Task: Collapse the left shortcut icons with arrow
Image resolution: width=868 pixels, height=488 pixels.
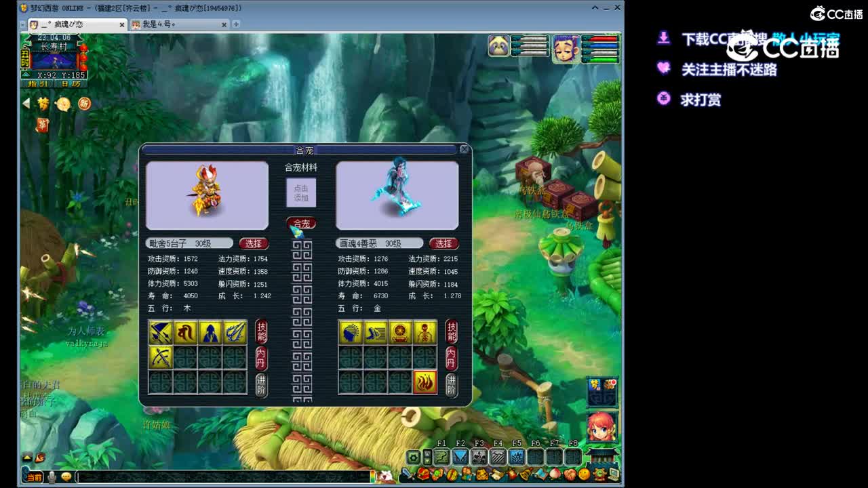Action: point(26,104)
